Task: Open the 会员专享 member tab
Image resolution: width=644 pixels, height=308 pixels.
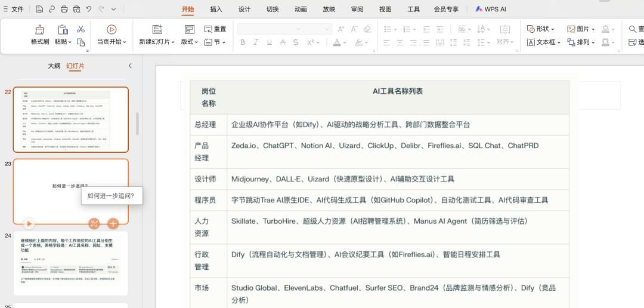Action: point(446,9)
